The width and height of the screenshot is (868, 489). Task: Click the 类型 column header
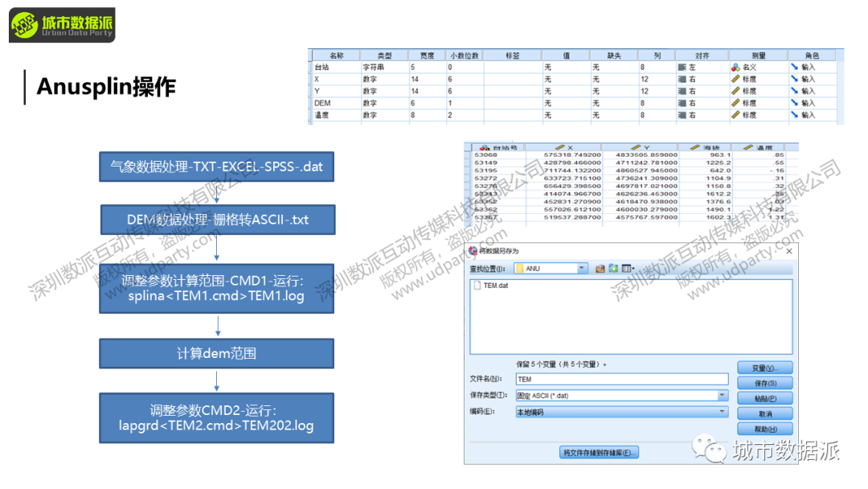(x=384, y=55)
